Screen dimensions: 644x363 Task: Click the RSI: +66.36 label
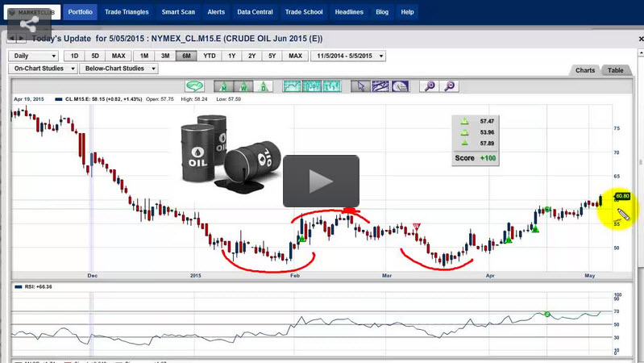(x=38, y=287)
